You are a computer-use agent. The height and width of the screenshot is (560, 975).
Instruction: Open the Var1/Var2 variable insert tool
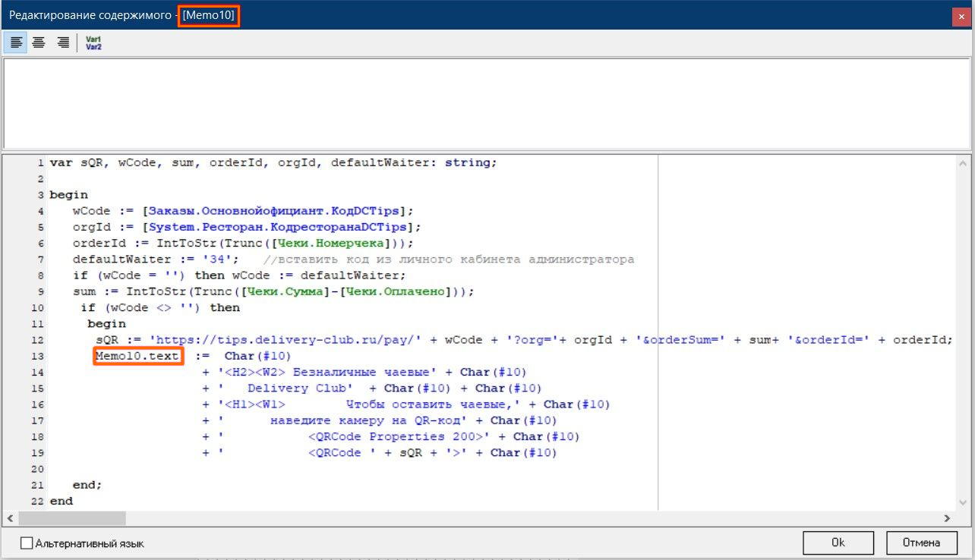94,42
